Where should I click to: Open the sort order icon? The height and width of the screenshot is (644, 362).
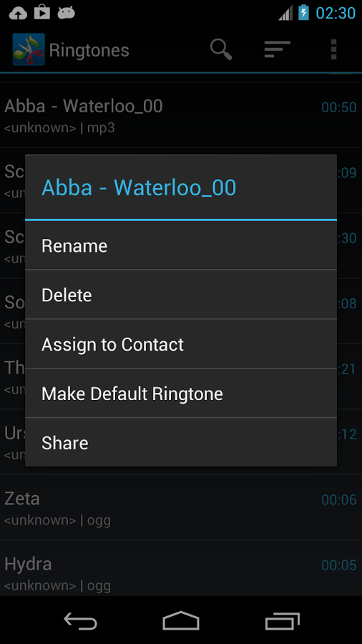point(278,49)
